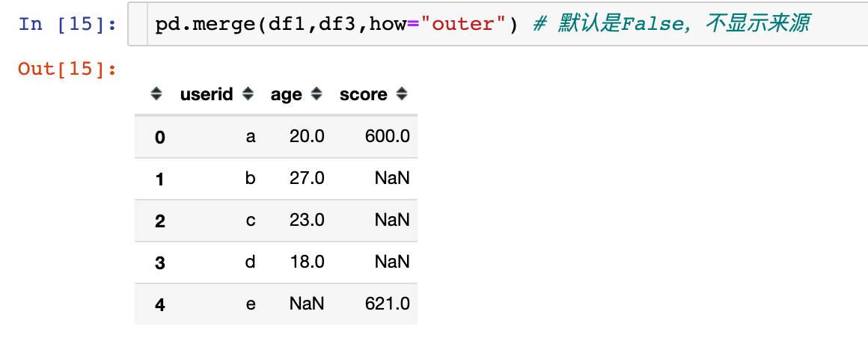
Task: Click userid cell 'c'
Action: coord(250,221)
